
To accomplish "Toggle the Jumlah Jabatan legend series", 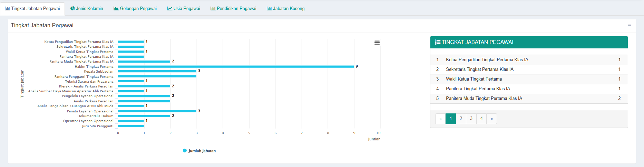I will [x=199, y=151].
